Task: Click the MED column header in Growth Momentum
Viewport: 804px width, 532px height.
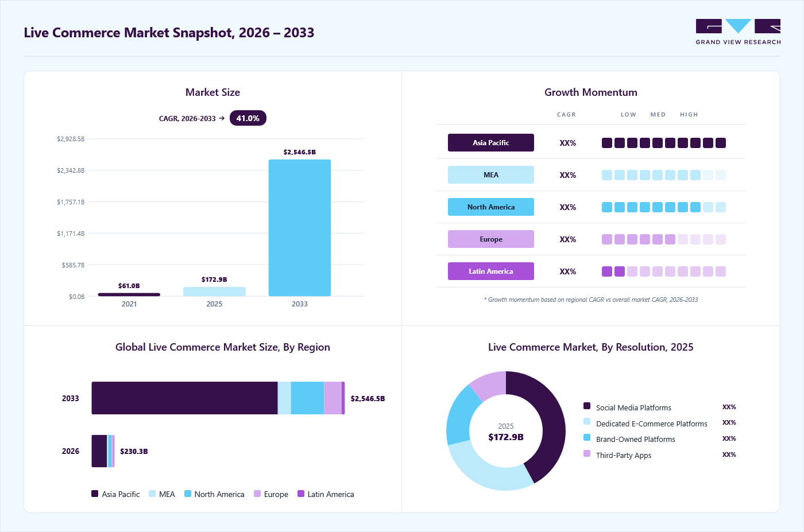Action: pos(658,115)
